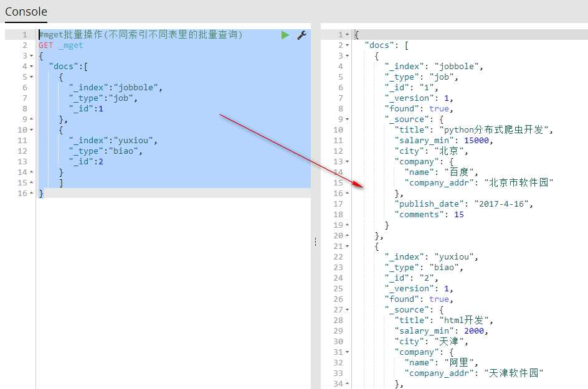The height and width of the screenshot is (389, 588).
Task: Click the "comments": 15 line
Action: (x=429, y=214)
